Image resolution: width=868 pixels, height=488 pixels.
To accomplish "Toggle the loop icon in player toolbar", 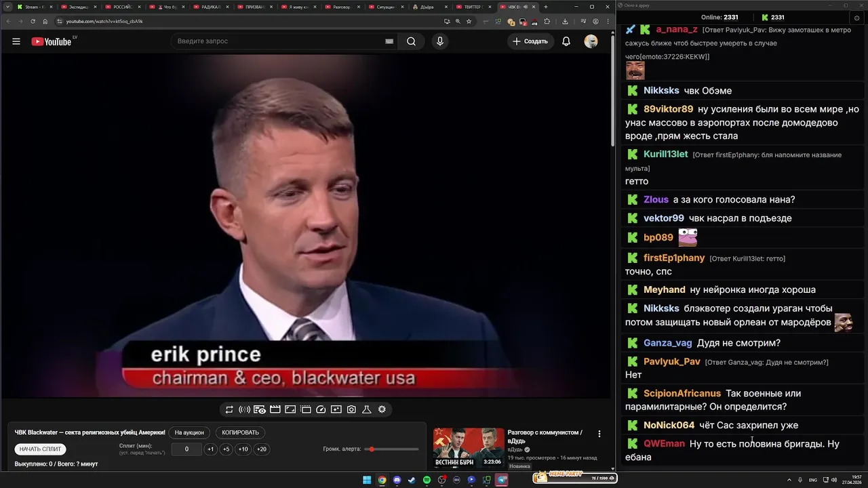I will (x=229, y=409).
